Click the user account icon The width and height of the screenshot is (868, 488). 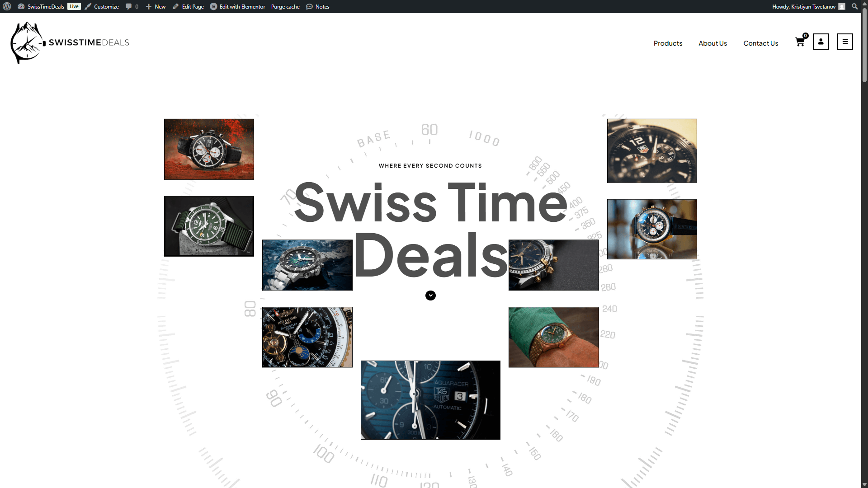point(821,42)
